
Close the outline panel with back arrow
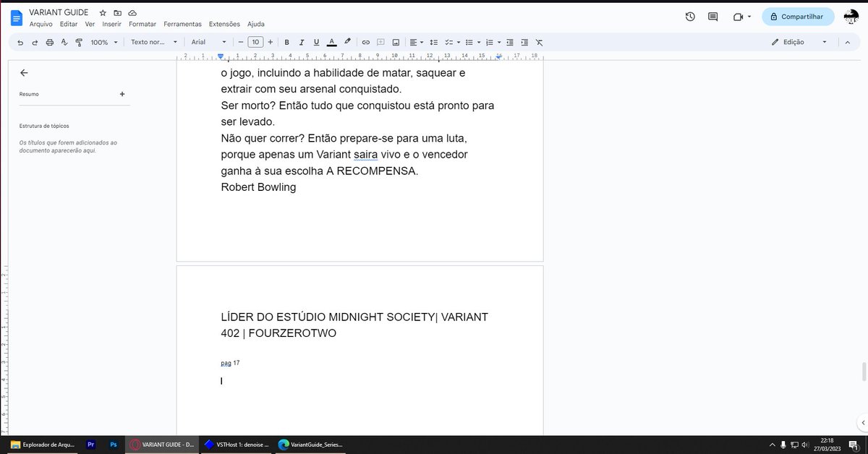[x=24, y=72]
